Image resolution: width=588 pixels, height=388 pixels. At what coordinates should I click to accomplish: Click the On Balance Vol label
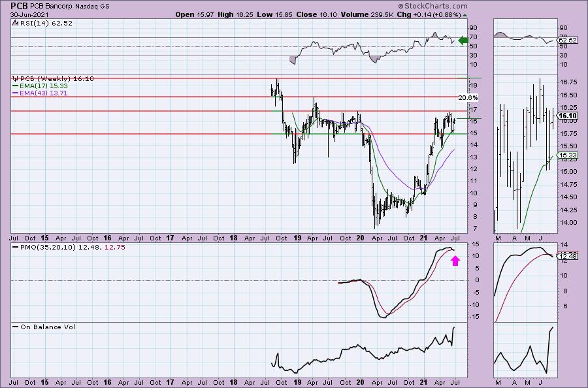tap(48, 327)
